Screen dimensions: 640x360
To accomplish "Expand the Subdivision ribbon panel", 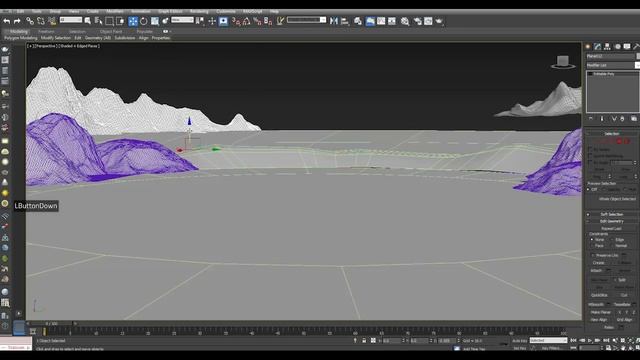I will pos(124,38).
